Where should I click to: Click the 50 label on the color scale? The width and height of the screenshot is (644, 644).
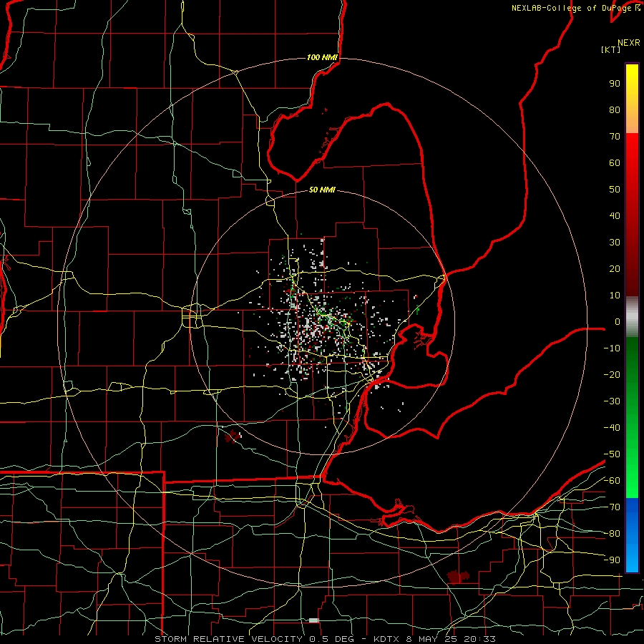[615, 190]
